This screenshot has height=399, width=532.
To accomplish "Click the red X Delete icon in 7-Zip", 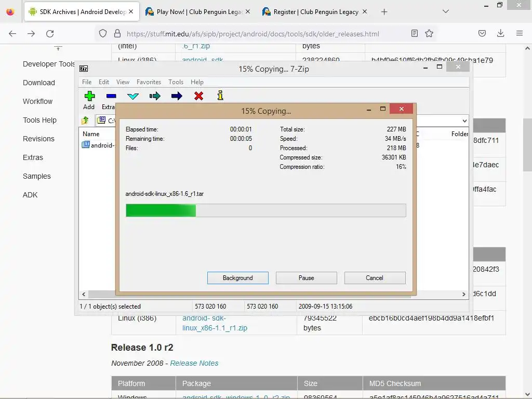I will [x=198, y=96].
